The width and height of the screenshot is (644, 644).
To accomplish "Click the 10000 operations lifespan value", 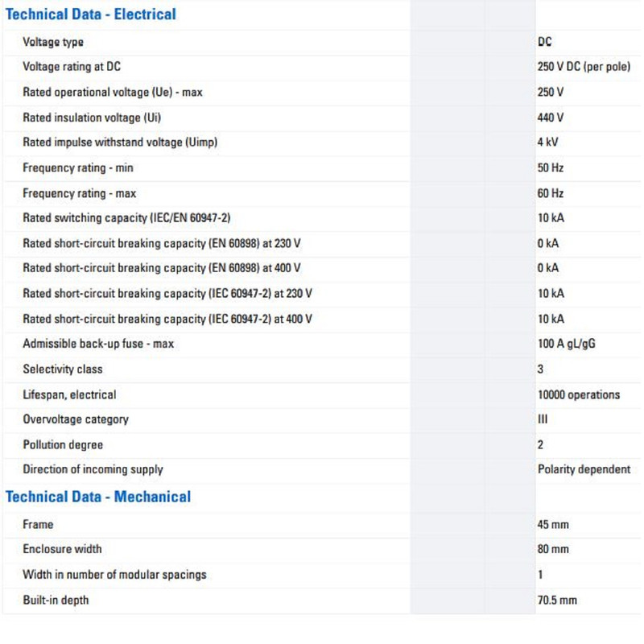I will pos(579,394).
